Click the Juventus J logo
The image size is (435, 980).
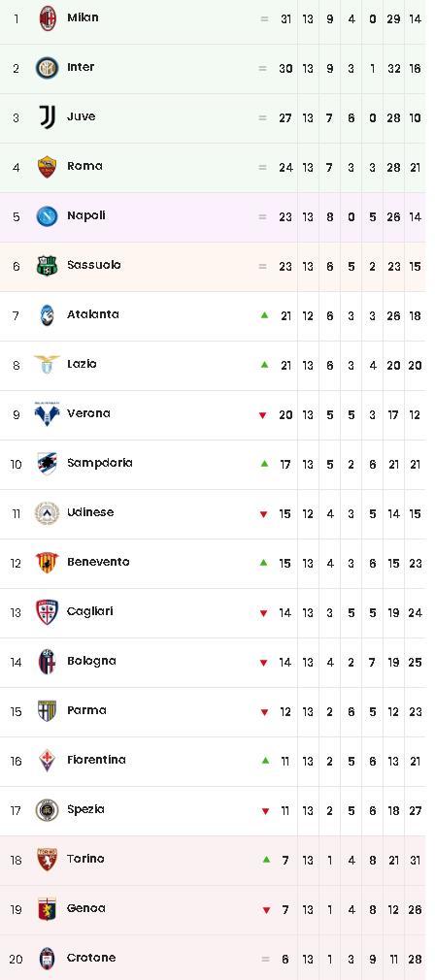pos(48,116)
